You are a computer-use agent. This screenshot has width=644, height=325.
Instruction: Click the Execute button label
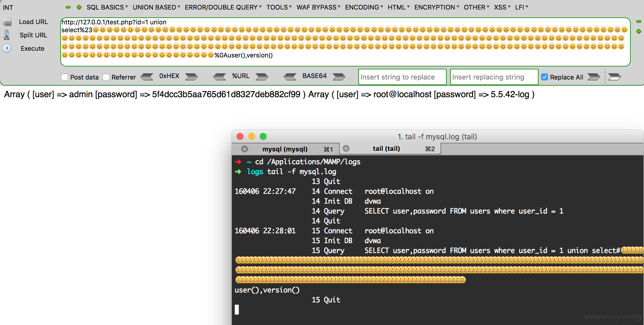pos(32,48)
